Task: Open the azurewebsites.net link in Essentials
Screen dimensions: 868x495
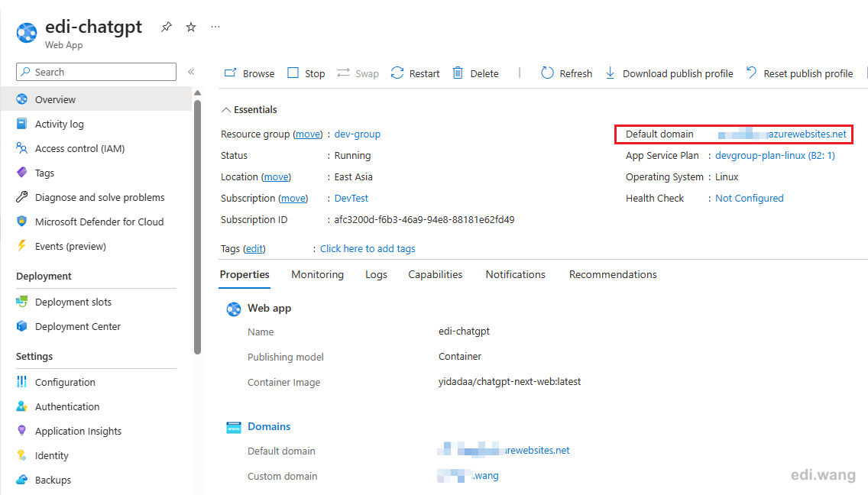Action: pyautogui.click(x=782, y=134)
